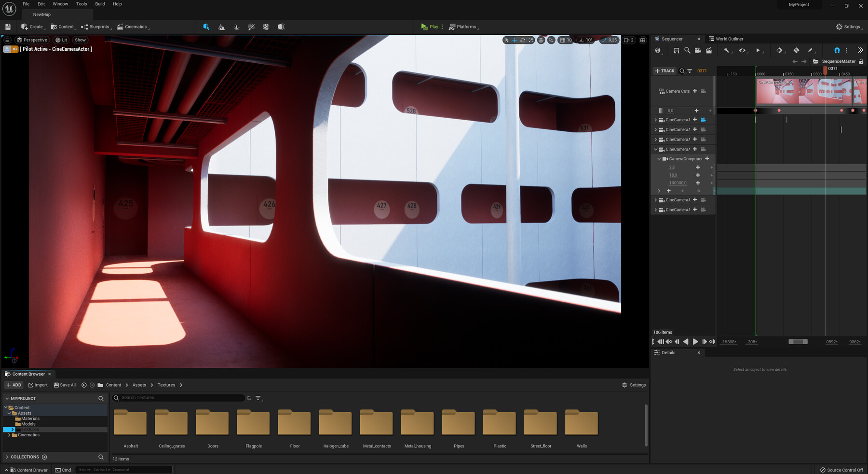Click the camera icon next to Camera Cuts
The width and height of the screenshot is (868, 474).
click(x=703, y=91)
